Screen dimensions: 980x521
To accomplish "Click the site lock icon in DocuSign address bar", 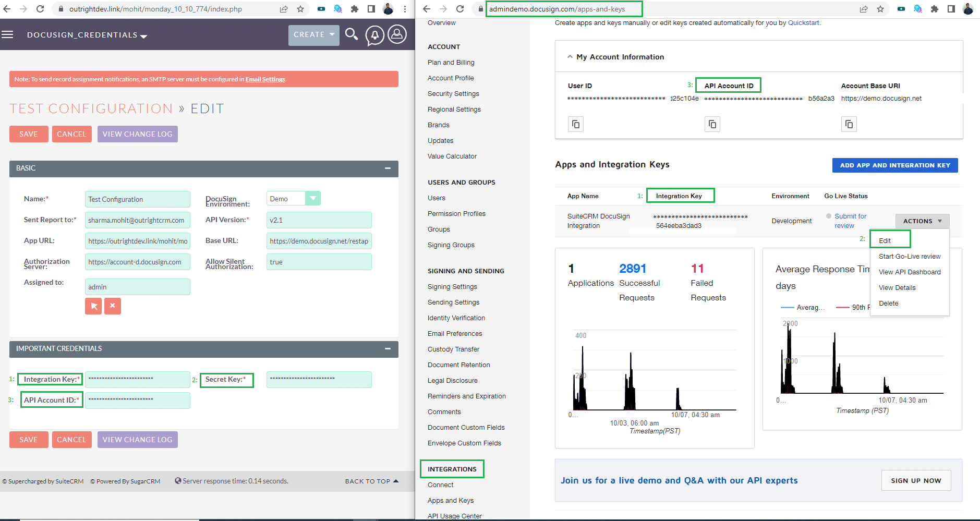I will [480, 9].
